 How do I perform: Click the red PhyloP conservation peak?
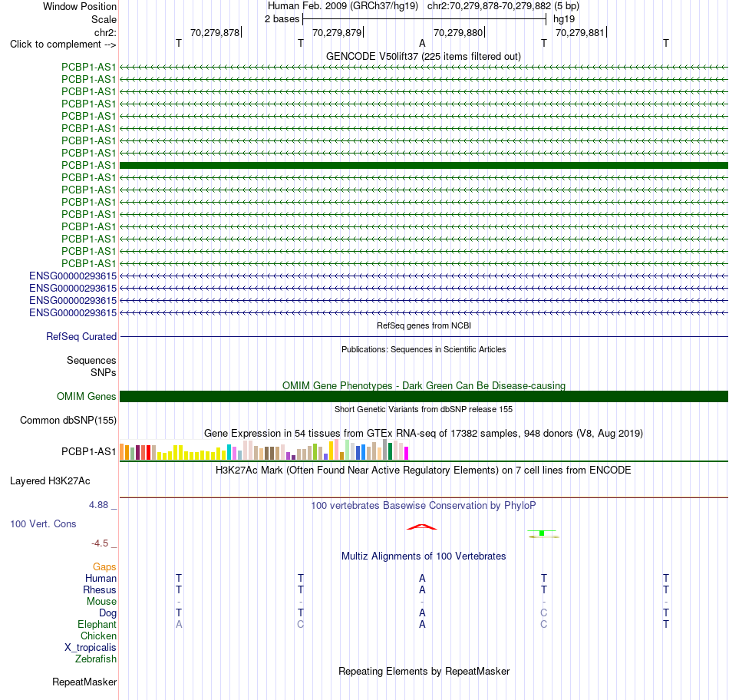click(422, 527)
